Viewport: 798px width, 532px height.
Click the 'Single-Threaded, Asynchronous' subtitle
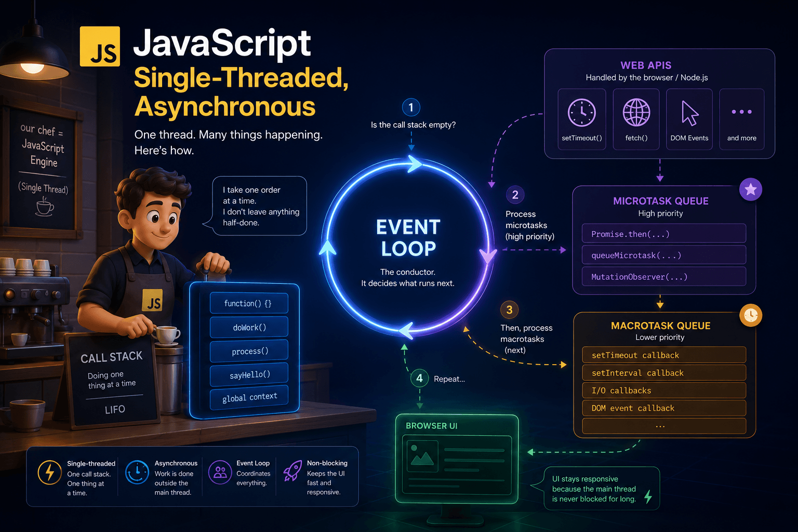[x=241, y=92]
